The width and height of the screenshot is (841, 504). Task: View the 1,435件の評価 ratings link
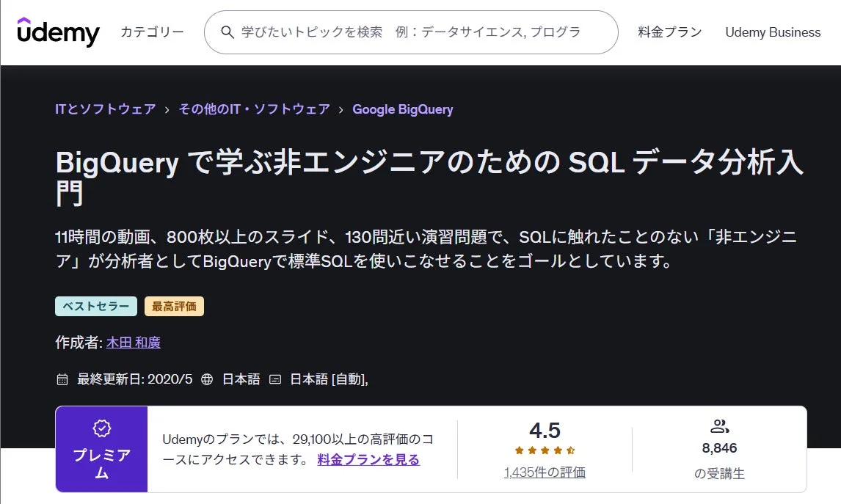545,472
